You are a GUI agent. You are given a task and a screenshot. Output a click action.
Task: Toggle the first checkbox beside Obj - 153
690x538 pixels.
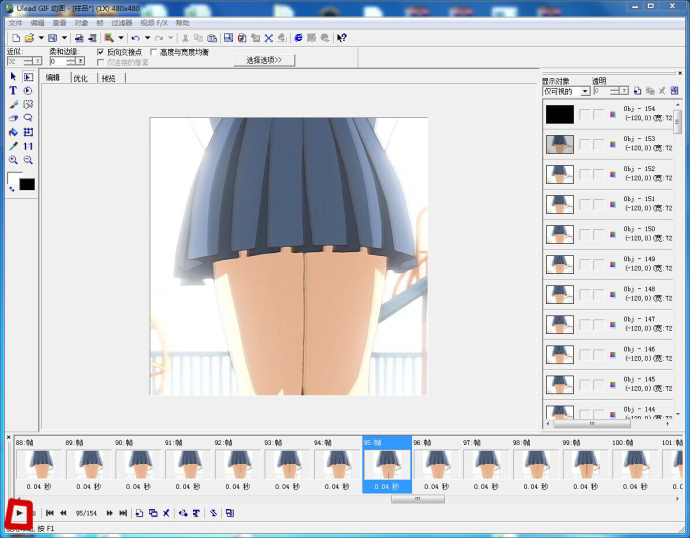(x=584, y=144)
